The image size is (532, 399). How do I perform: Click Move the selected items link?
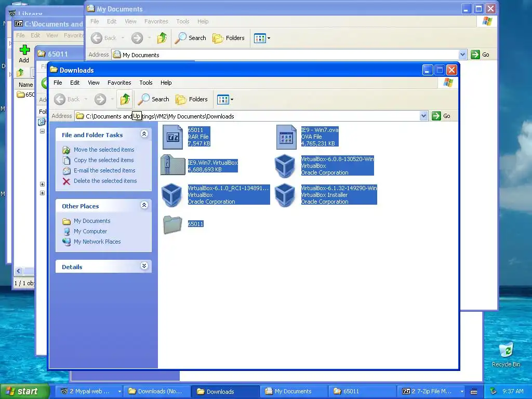(104, 150)
